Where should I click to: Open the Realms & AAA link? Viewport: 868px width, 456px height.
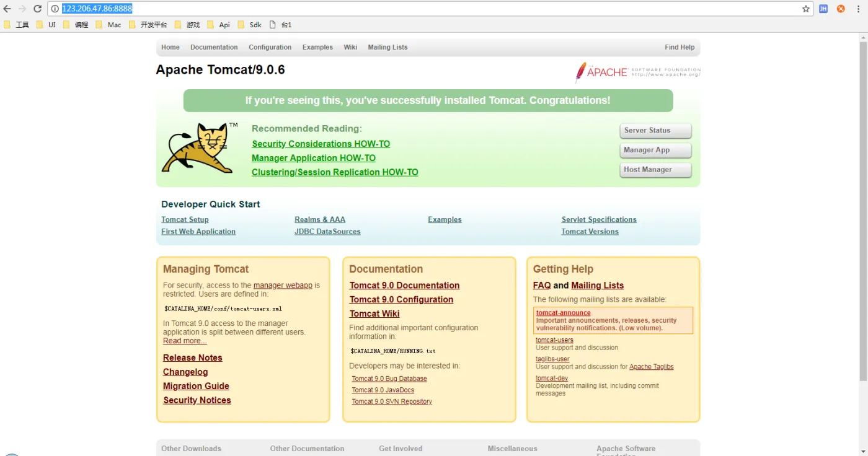point(320,219)
